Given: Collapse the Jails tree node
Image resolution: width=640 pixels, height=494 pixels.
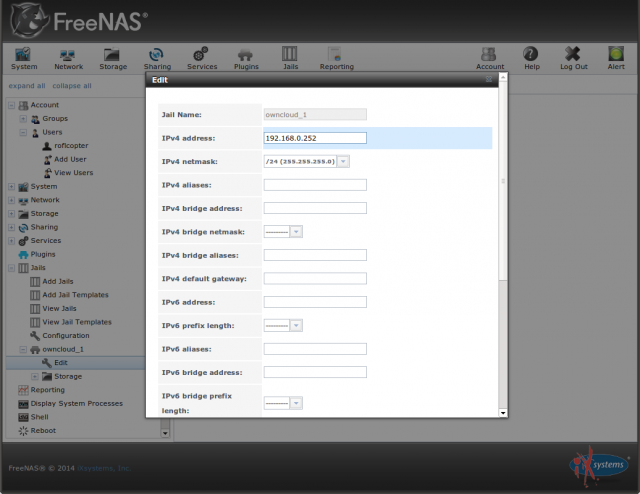Looking at the screenshot, I should (x=11, y=268).
